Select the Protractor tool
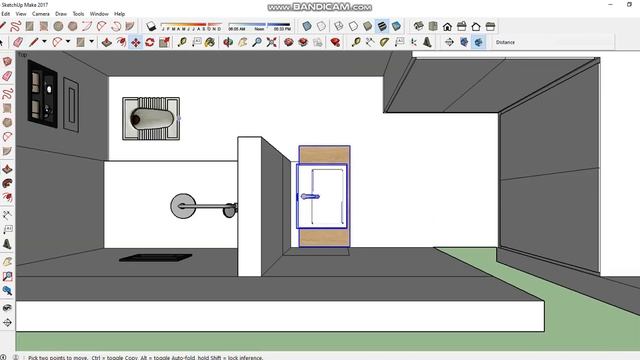 (x=384, y=42)
